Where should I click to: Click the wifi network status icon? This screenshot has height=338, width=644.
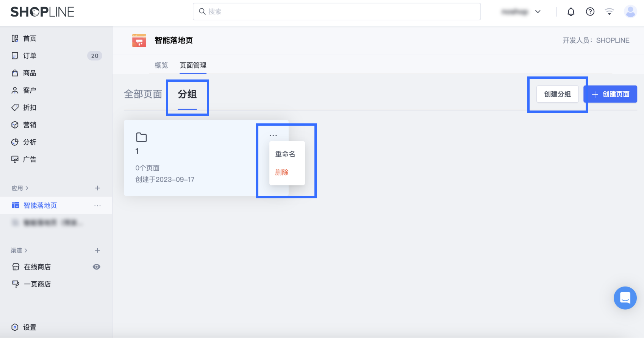609,12
